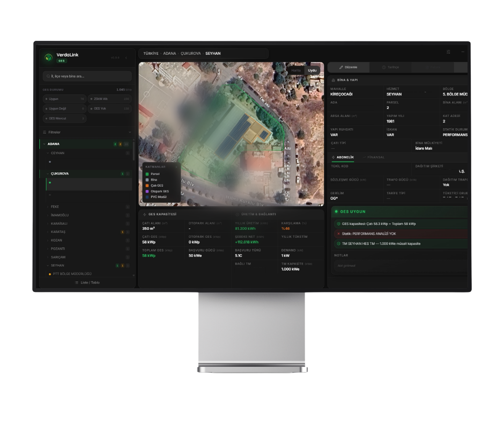Go to ÇUKUROVA in the breadcrumb
This screenshot has width=504, height=423.
tap(190, 54)
